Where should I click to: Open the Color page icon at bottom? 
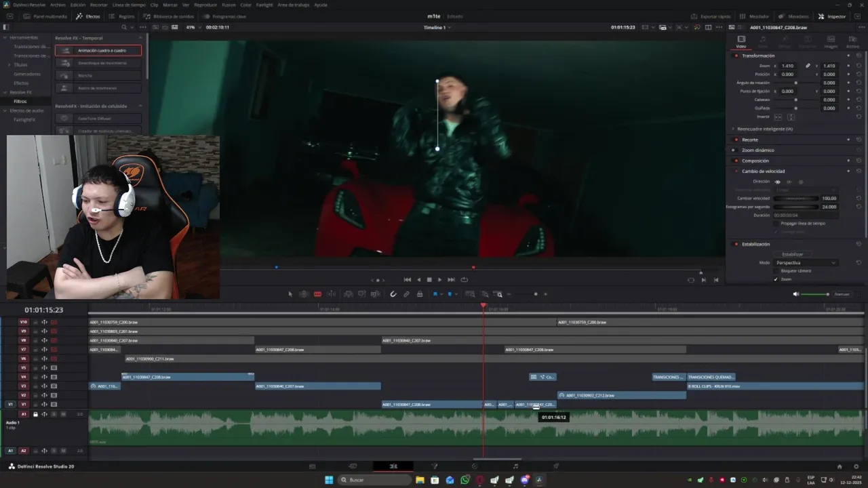click(x=475, y=466)
